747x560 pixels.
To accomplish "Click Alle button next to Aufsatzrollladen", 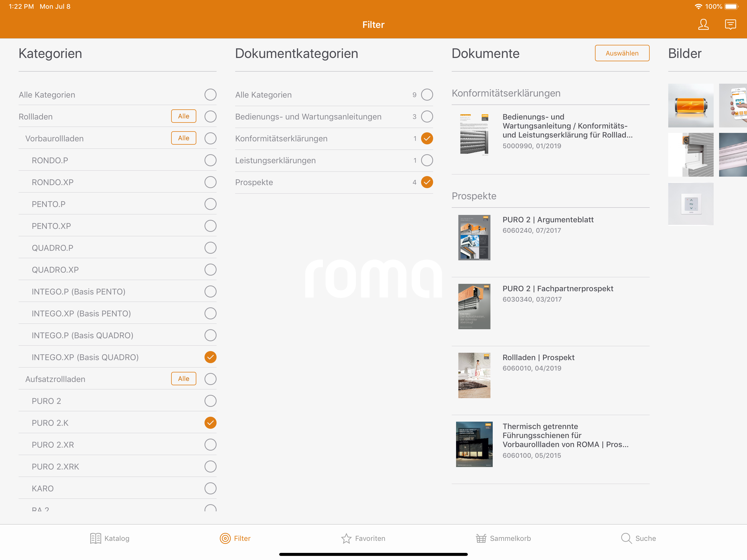I will point(184,379).
